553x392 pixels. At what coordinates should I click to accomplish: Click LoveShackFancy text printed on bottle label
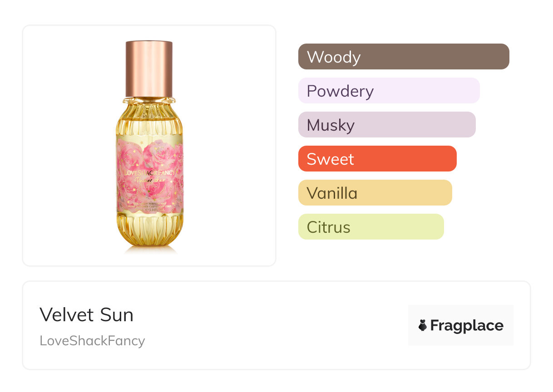149,173
